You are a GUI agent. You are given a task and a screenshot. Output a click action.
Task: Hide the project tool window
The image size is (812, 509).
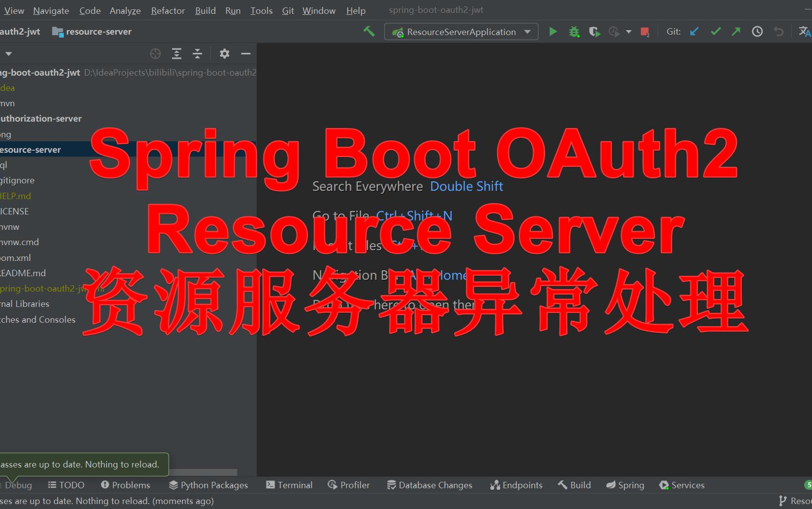(x=246, y=54)
